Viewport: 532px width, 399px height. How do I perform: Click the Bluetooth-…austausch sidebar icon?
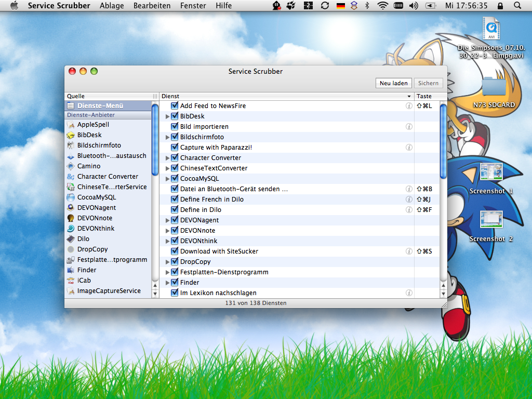71,156
